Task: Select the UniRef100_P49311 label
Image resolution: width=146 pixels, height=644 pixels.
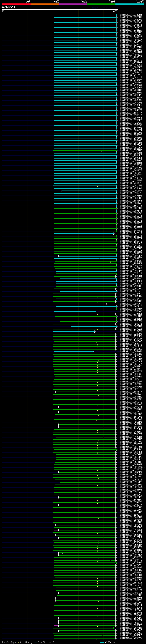Action: click(131, 65)
